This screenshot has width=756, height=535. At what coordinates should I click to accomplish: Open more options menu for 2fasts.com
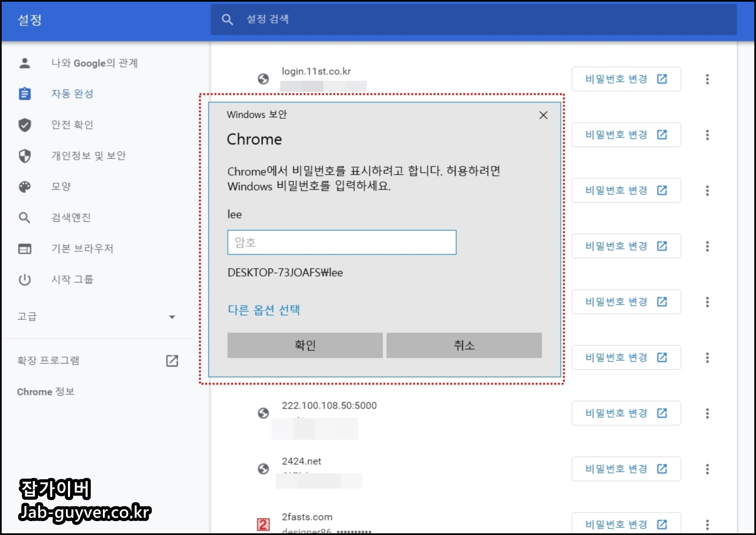click(x=707, y=525)
